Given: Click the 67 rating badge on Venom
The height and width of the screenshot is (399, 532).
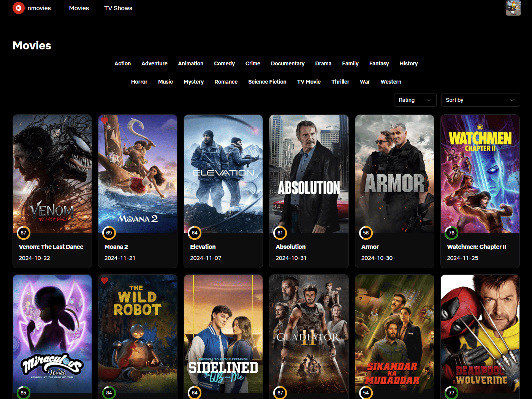Looking at the screenshot, I should click(23, 233).
